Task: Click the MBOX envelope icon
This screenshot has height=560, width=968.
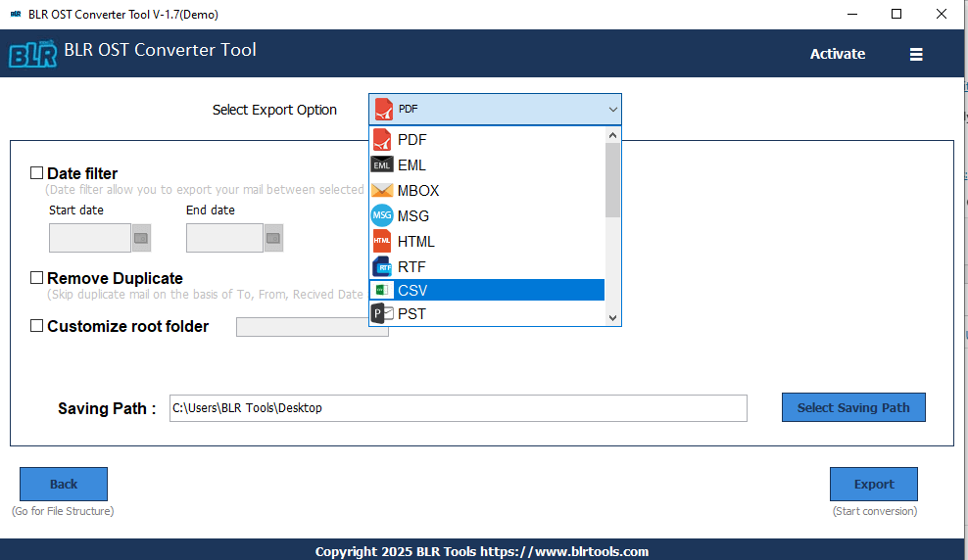Action: pos(382,191)
